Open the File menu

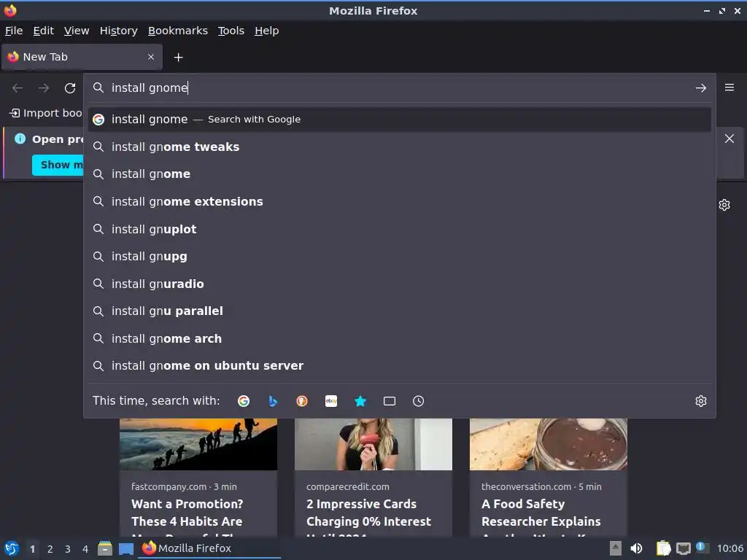14,31
